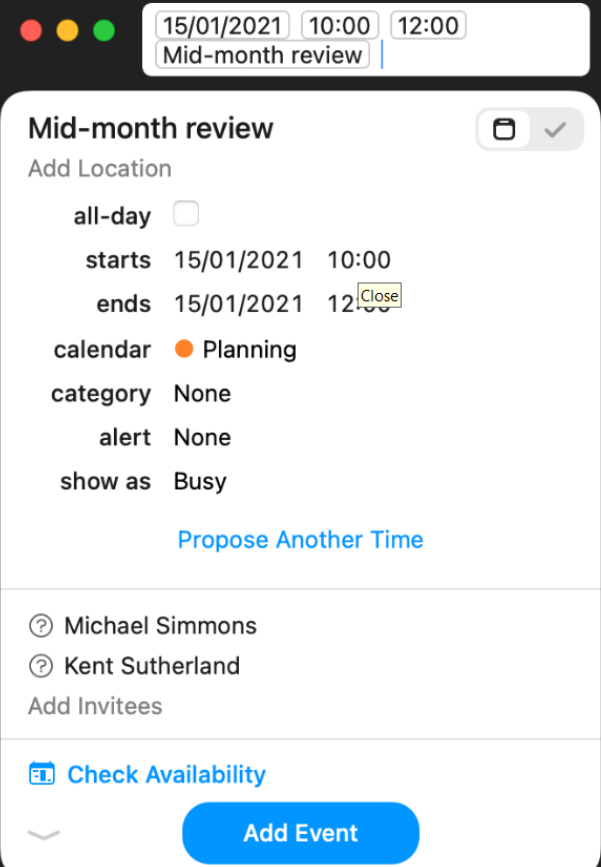Click the Close tooltip label

pos(378,295)
